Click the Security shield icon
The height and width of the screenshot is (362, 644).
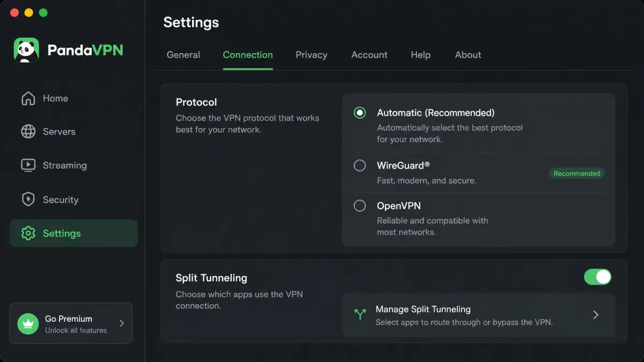click(28, 200)
